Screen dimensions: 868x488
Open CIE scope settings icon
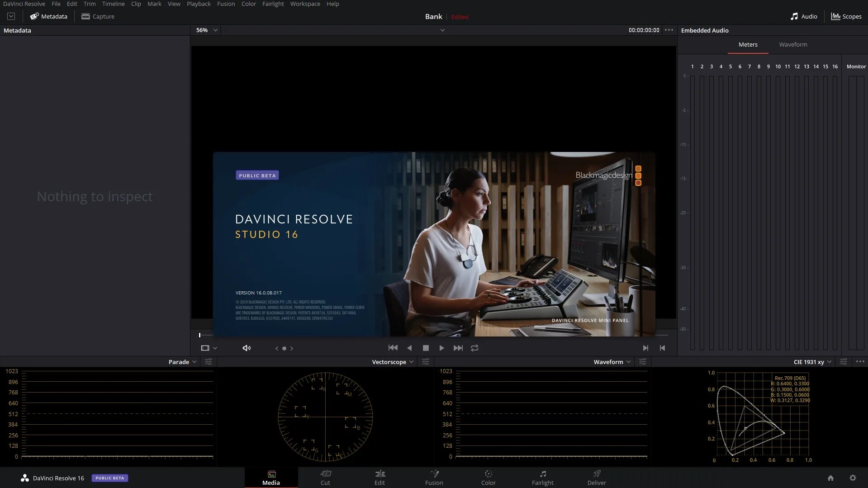click(x=844, y=362)
